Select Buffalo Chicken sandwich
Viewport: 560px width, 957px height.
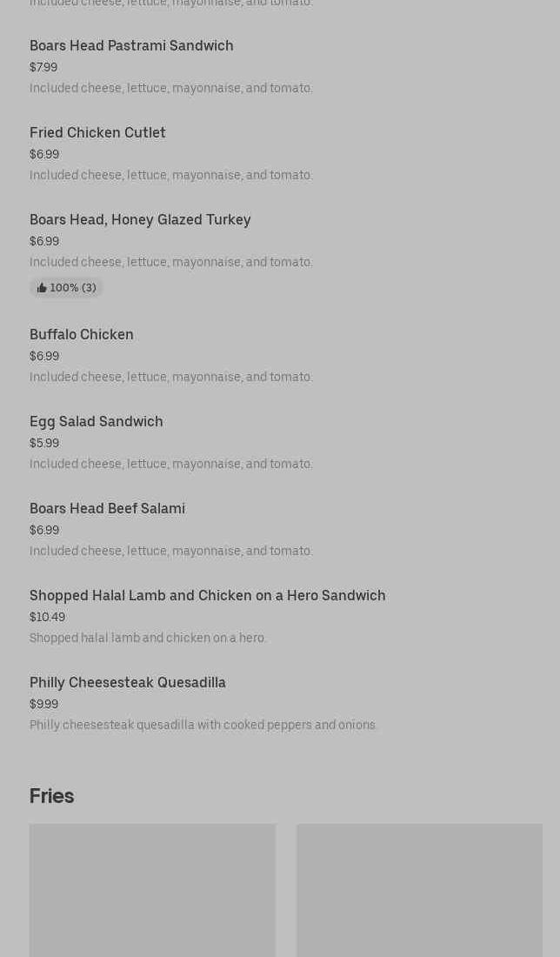[x=82, y=334]
